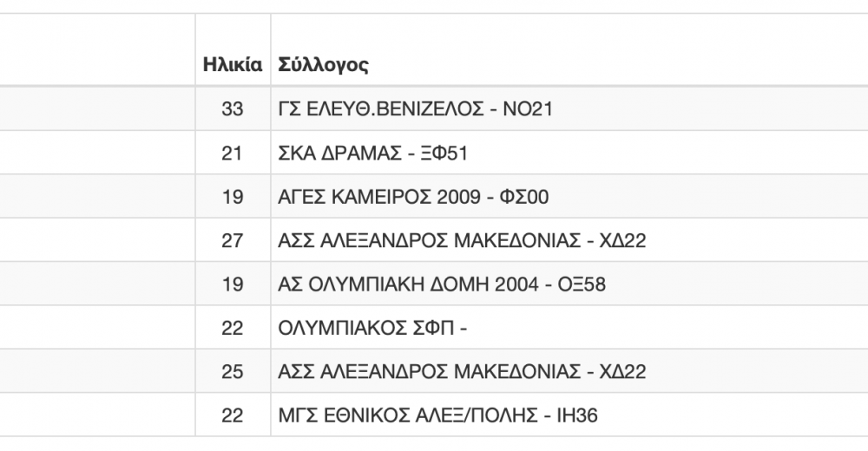Select ΜΓΣ ΕΘΝΙΚΟΣ ΑΛΕΞ/ΠΟΛΗΣ - ΙΗ36 cell
Viewport: 868px width, 451px height.
pos(569,415)
